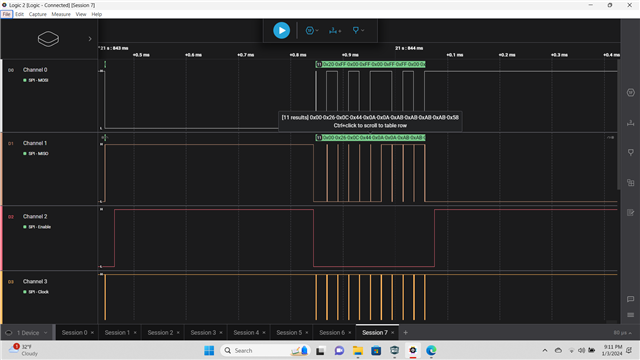Expand the device panel using the chevron arrow

pyautogui.click(x=90, y=39)
